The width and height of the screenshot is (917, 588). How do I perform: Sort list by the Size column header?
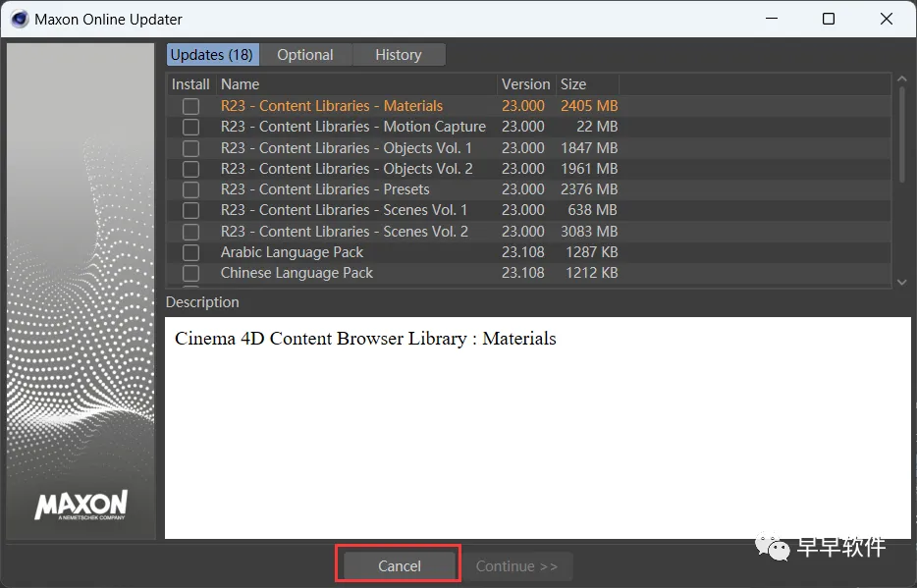click(586, 84)
